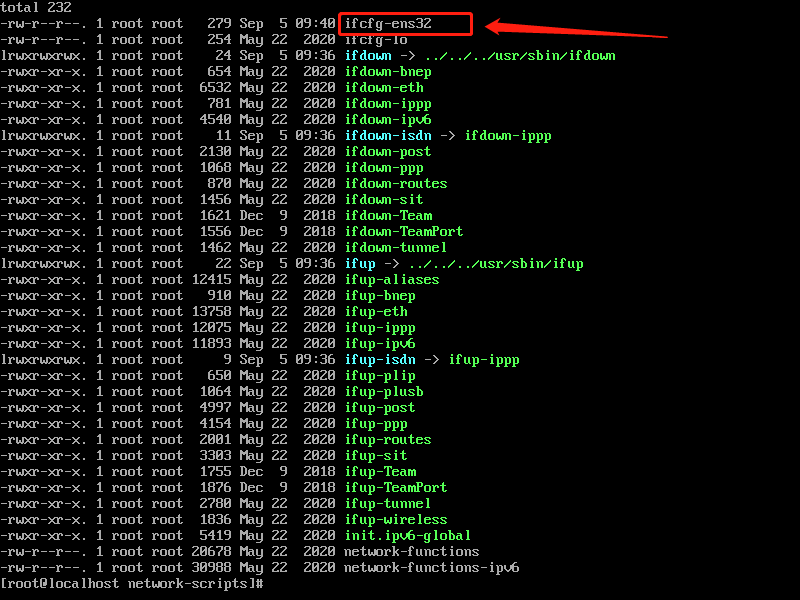
Task: Select the ifdown-bnep filename
Action: [388, 72]
